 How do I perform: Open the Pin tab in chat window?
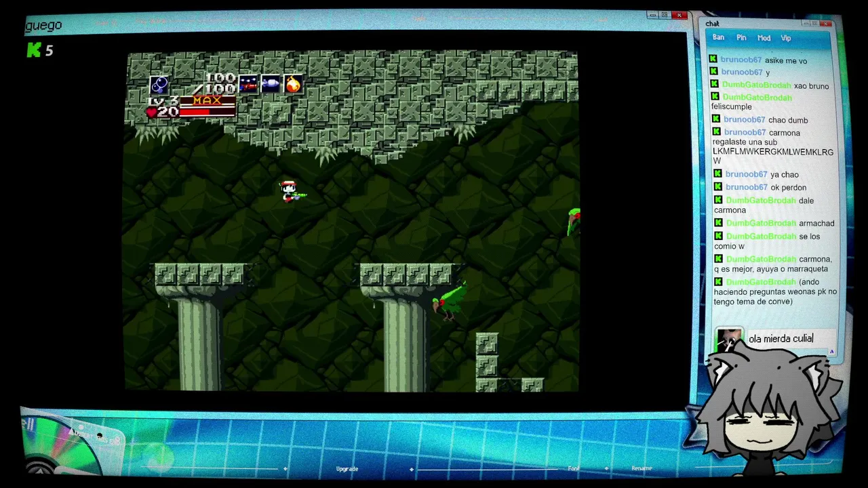tap(741, 38)
